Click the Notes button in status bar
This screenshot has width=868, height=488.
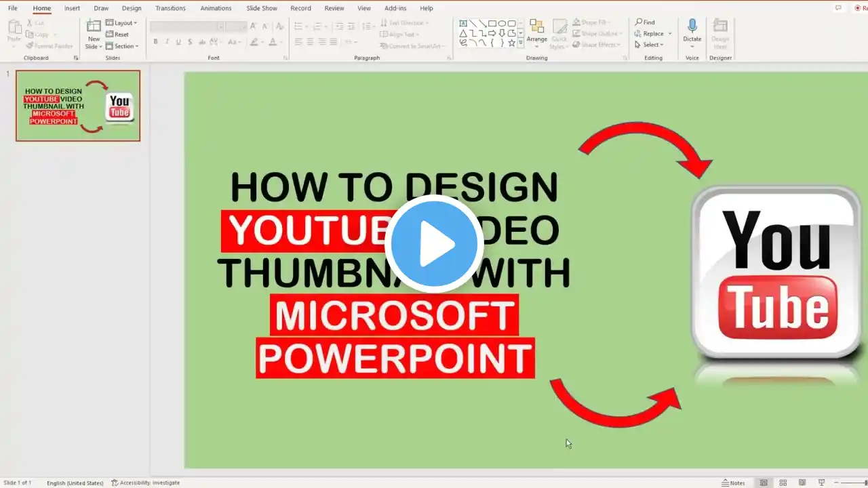click(733, 483)
